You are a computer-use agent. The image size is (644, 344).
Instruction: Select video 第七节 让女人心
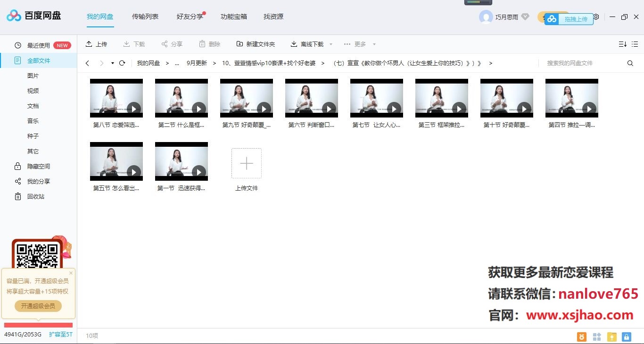point(377,98)
